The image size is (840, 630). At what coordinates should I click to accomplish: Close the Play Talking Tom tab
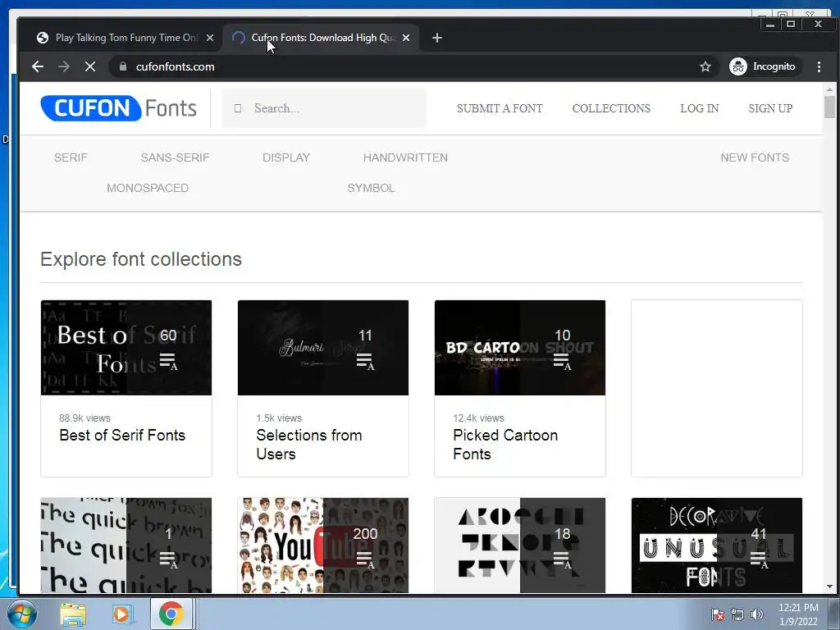(210, 38)
